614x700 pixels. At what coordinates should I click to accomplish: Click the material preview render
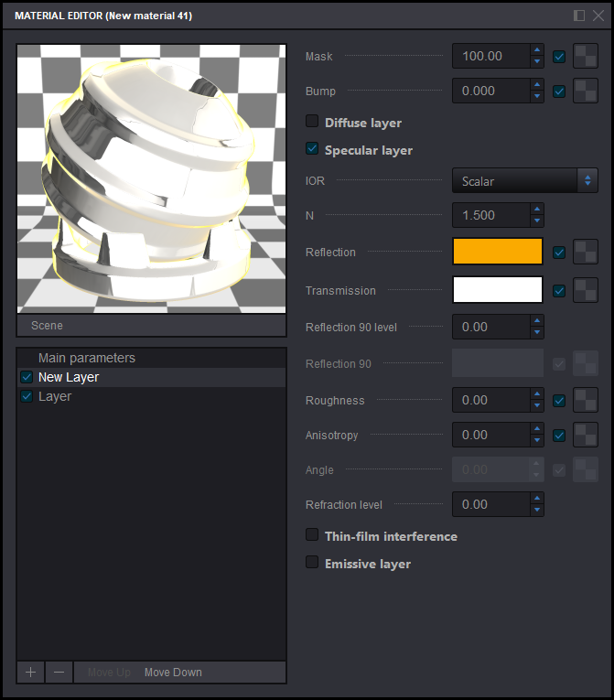coord(151,178)
